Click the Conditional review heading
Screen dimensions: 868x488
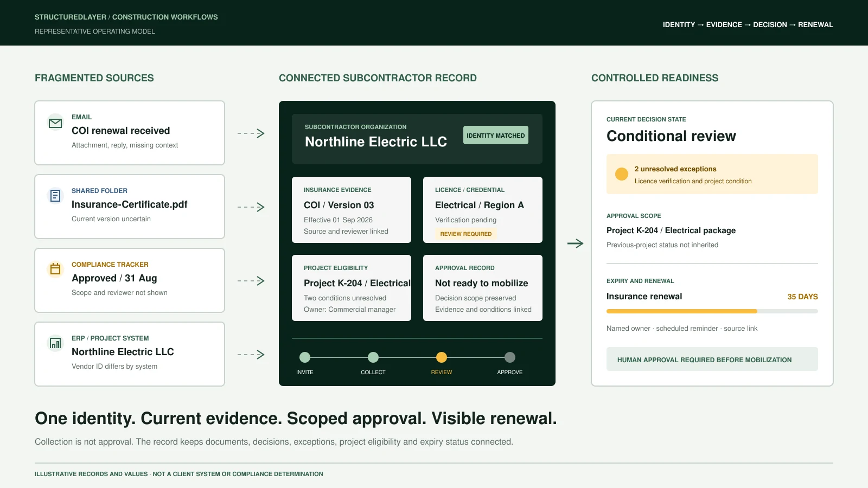pyautogui.click(x=671, y=136)
